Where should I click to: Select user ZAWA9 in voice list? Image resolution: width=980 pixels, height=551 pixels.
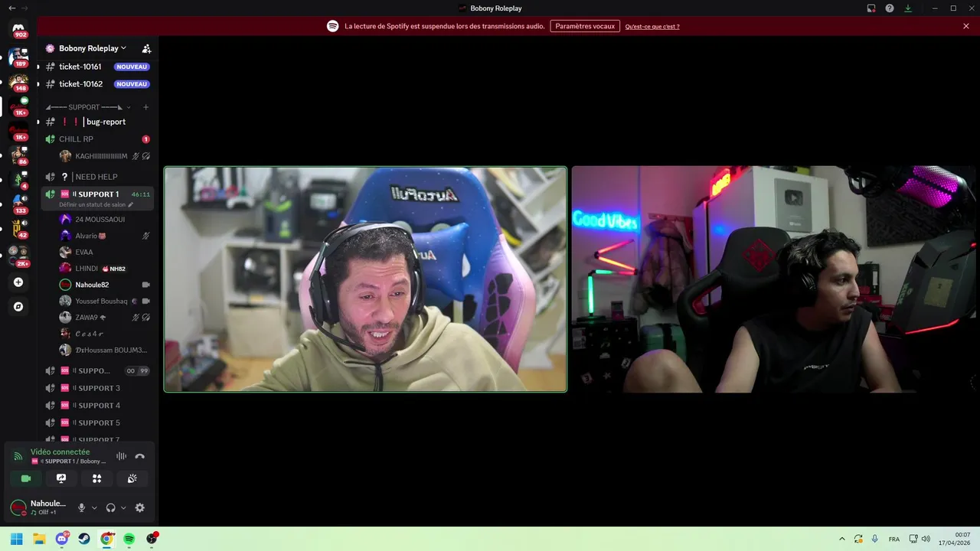click(106, 317)
